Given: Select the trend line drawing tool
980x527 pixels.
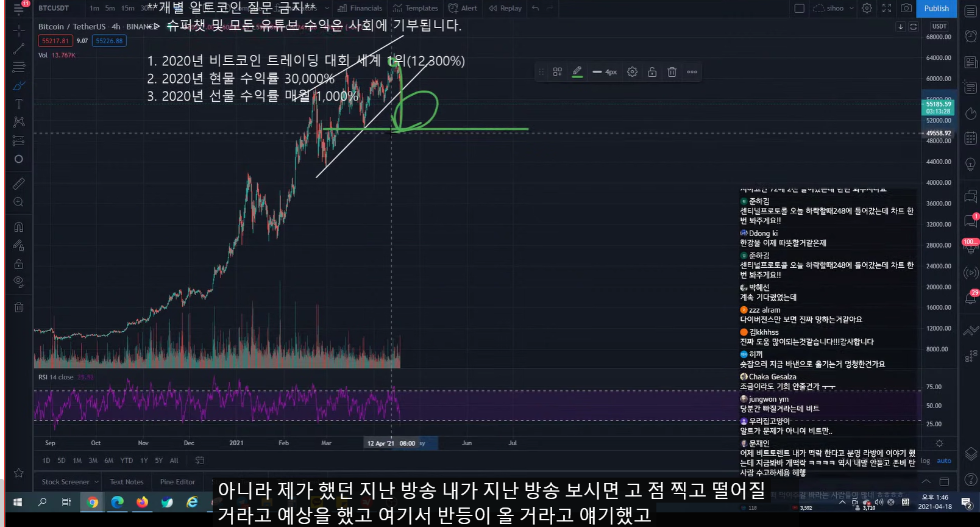Looking at the screenshot, I should (x=19, y=49).
